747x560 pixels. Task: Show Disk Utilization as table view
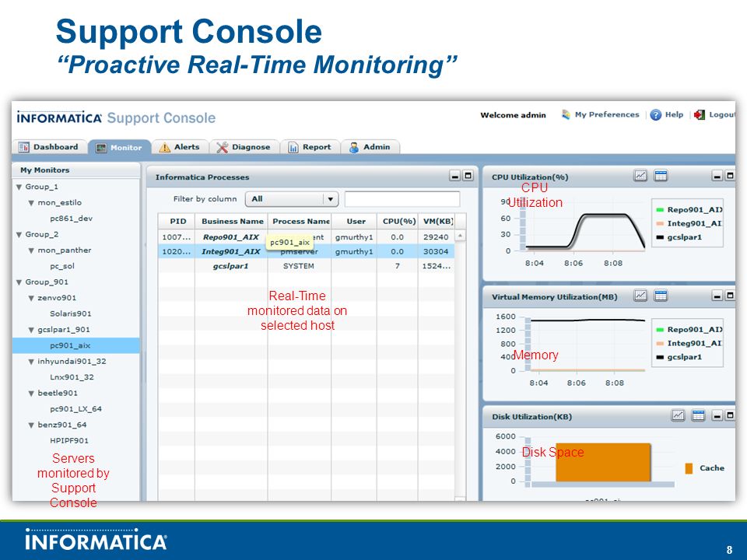698,415
